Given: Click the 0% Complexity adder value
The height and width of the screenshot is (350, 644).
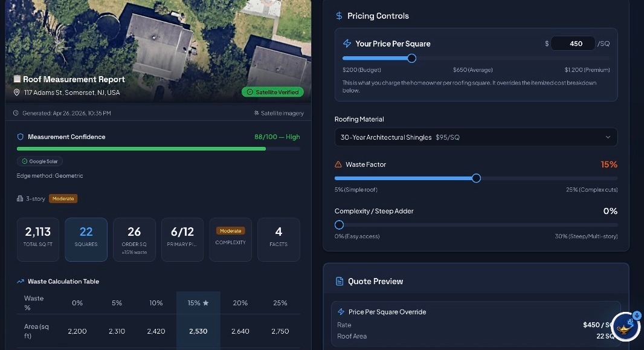Looking at the screenshot, I should [x=610, y=211].
